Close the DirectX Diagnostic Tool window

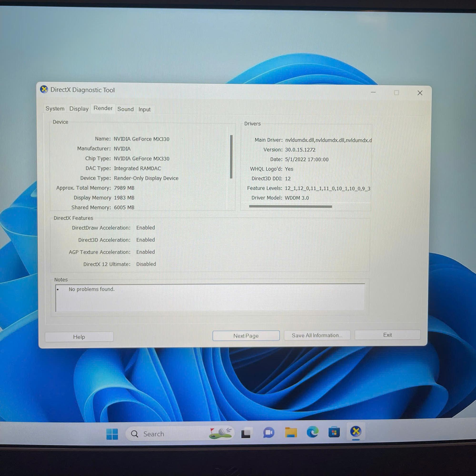pos(420,93)
